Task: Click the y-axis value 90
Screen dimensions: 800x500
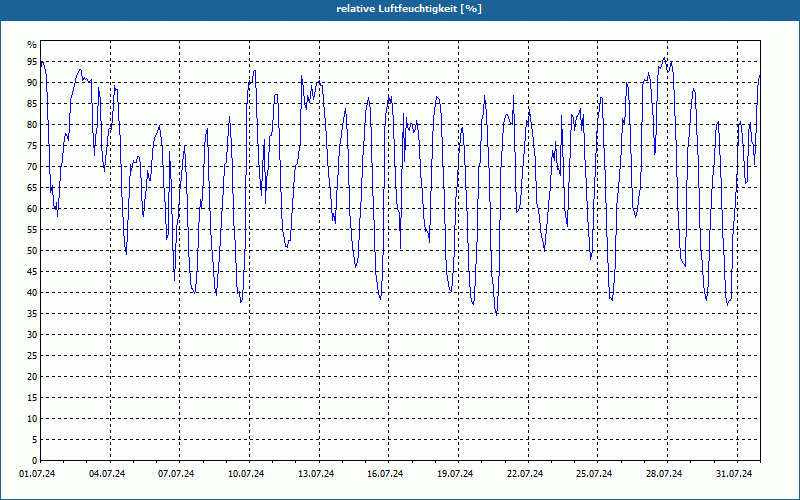Action: pyautogui.click(x=32, y=83)
